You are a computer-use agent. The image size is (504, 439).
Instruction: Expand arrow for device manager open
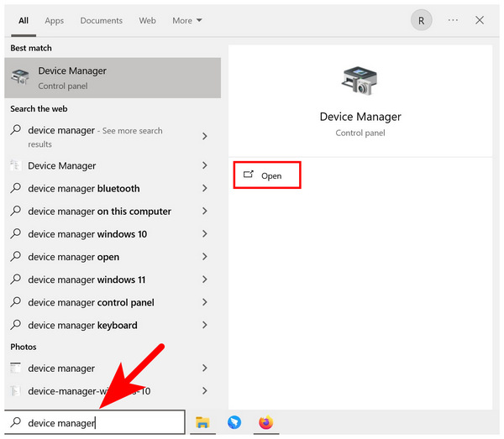click(205, 257)
